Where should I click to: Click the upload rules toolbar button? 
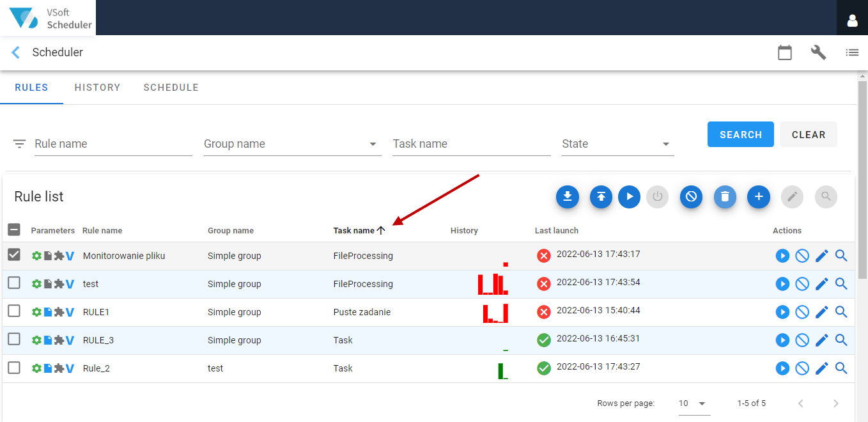click(601, 197)
